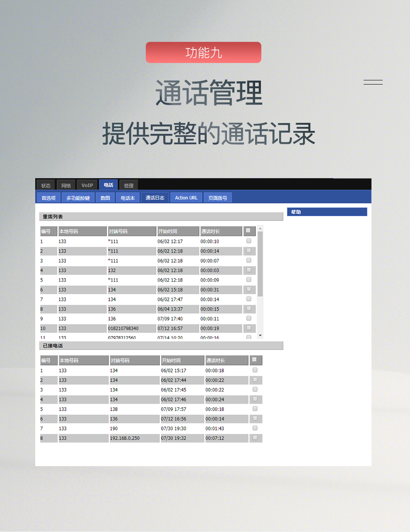Select received call from 192.168.0.250 checkbox

255,438
